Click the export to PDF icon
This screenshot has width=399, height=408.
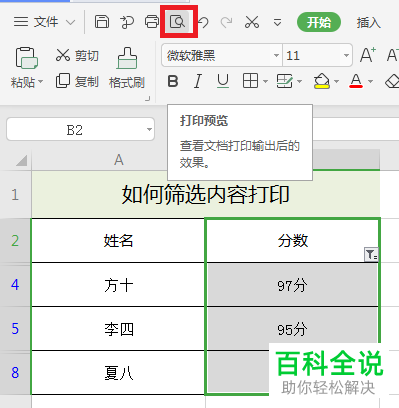(127, 22)
